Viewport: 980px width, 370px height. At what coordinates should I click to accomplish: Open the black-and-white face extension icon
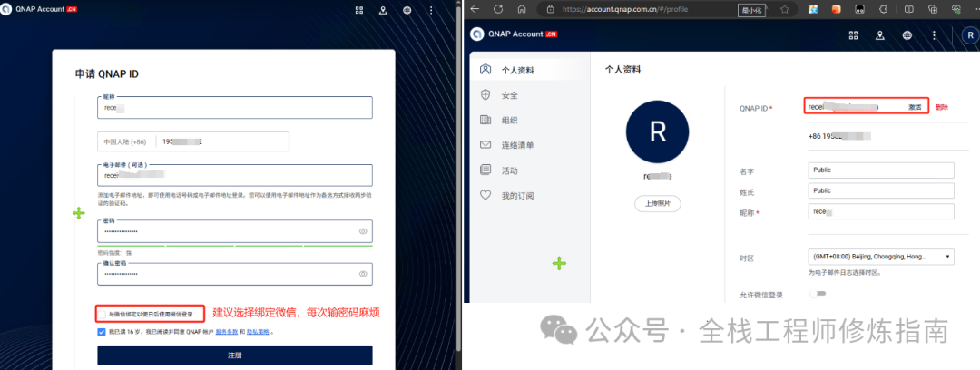point(860,9)
